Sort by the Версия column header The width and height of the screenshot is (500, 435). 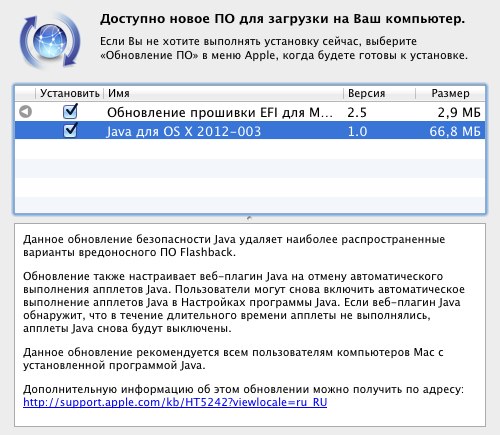367,93
